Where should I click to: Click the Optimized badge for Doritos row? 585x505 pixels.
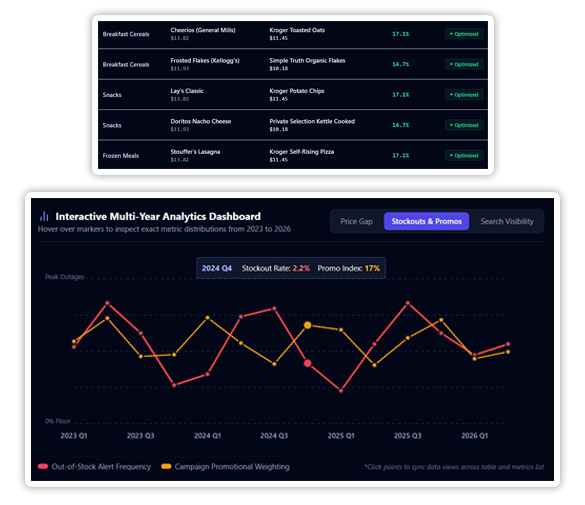pyautogui.click(x=464, y=125)
